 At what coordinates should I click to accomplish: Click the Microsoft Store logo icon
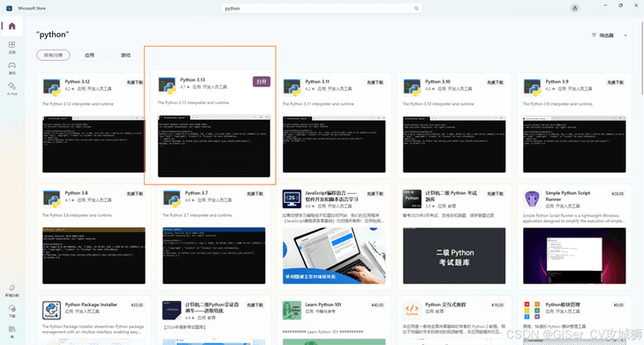[x=9, y=8]
